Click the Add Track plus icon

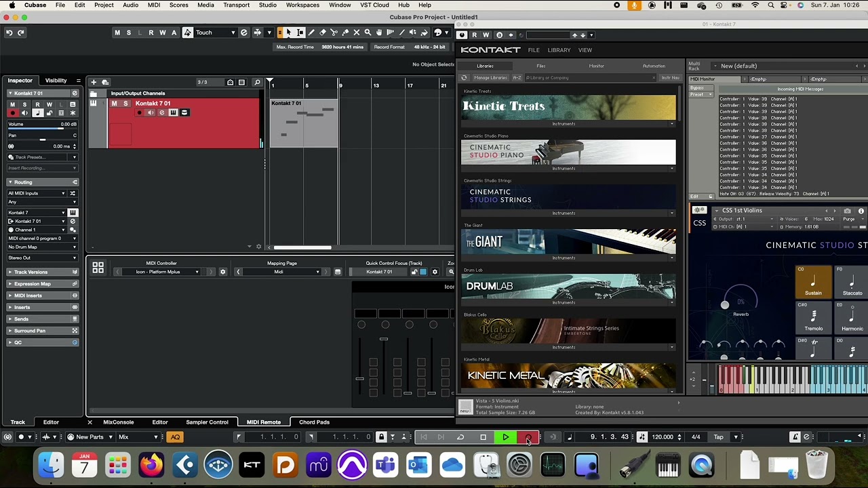click(x=94, y=82)
